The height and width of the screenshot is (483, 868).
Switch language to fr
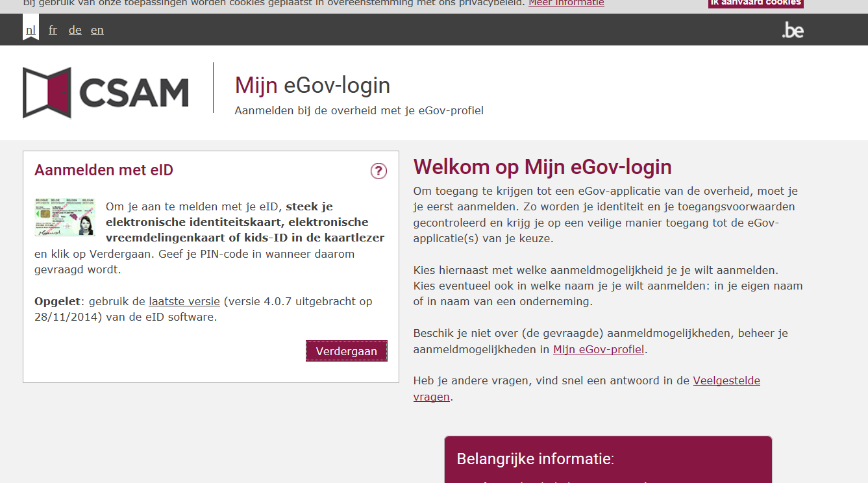coord(53,30)
